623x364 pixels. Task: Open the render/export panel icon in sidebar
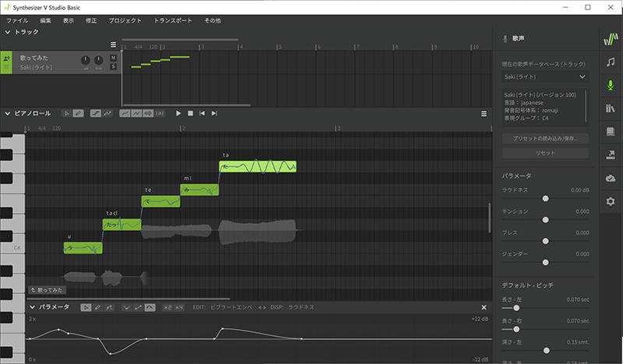click(611, 155)
